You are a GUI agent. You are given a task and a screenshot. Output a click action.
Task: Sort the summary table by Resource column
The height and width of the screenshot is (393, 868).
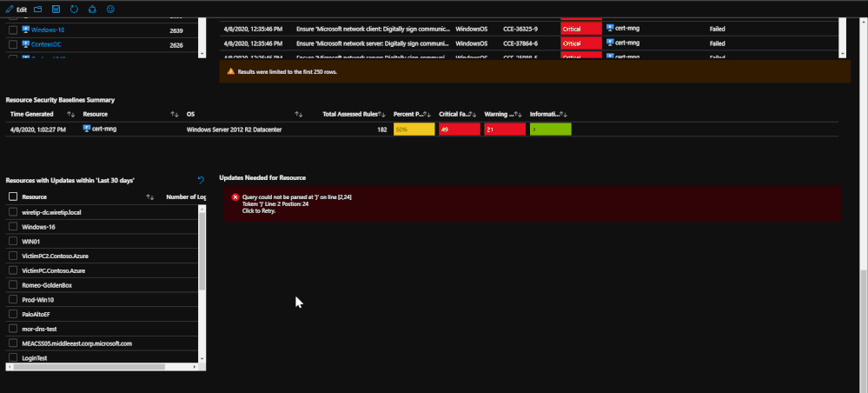click(175, 114)
